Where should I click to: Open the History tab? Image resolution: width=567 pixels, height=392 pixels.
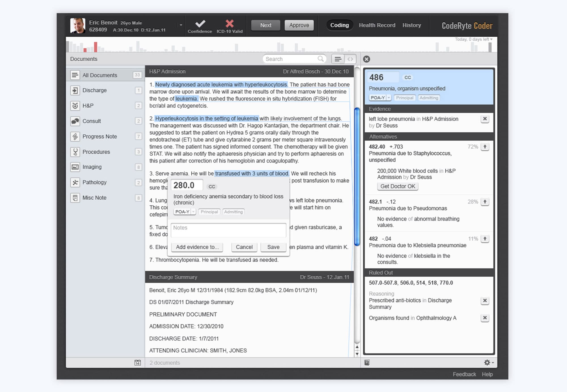coord(411,25)
